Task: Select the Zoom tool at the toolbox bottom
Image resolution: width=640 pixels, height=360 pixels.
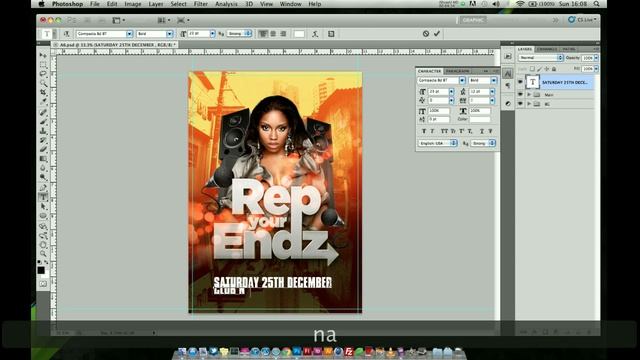Action: [43, 253]
